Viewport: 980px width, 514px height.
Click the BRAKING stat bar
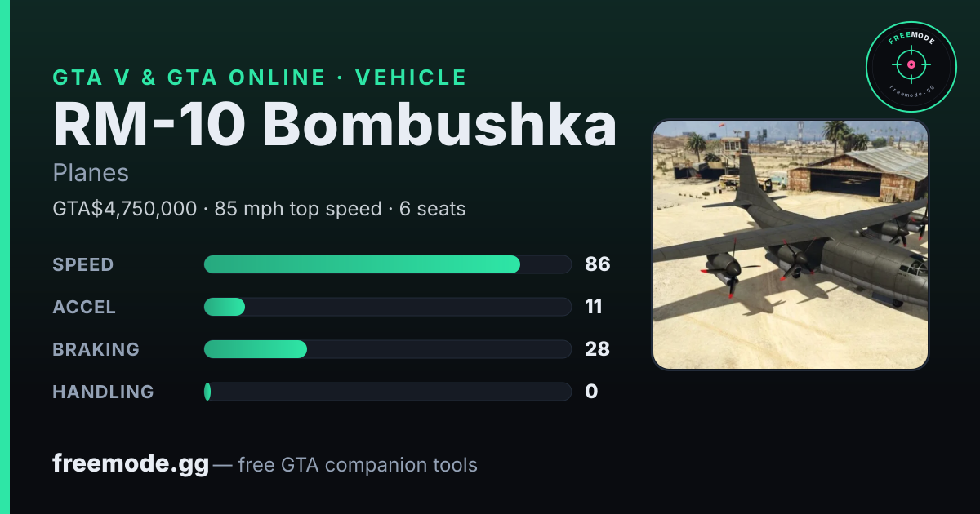pyautogui.click(x=387, y=349)
